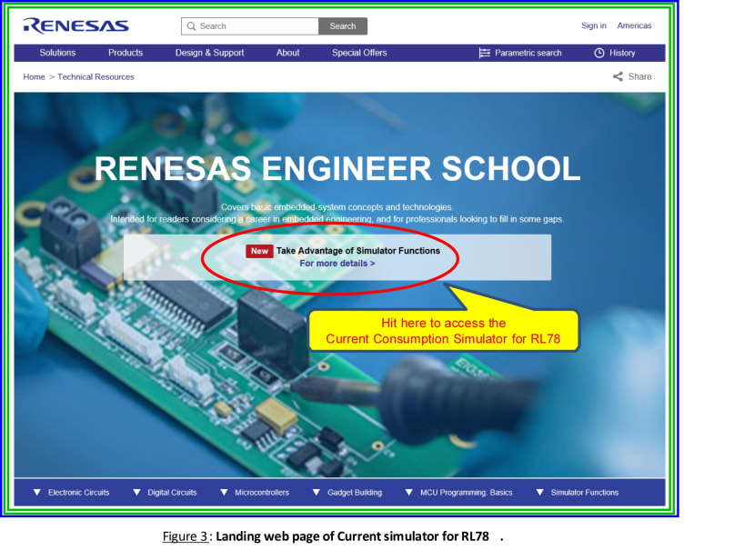Click the Share icon
This screenshot has width=754, height=560.
618,76
